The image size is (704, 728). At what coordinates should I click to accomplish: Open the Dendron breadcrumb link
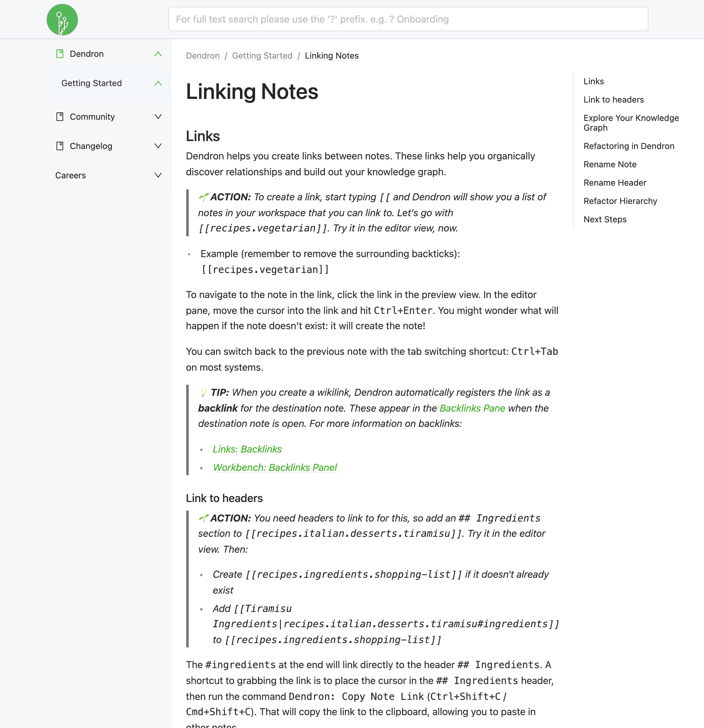202,56
